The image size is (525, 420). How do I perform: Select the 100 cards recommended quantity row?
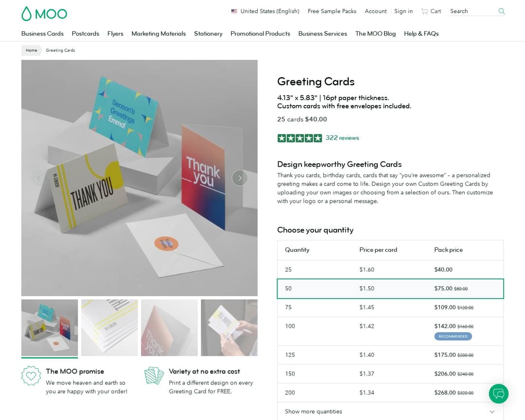coord(390,331)
